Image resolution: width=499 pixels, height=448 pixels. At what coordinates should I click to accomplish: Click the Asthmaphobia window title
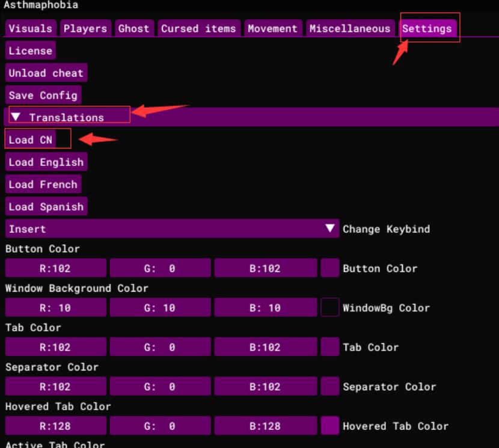coord(41,5)
